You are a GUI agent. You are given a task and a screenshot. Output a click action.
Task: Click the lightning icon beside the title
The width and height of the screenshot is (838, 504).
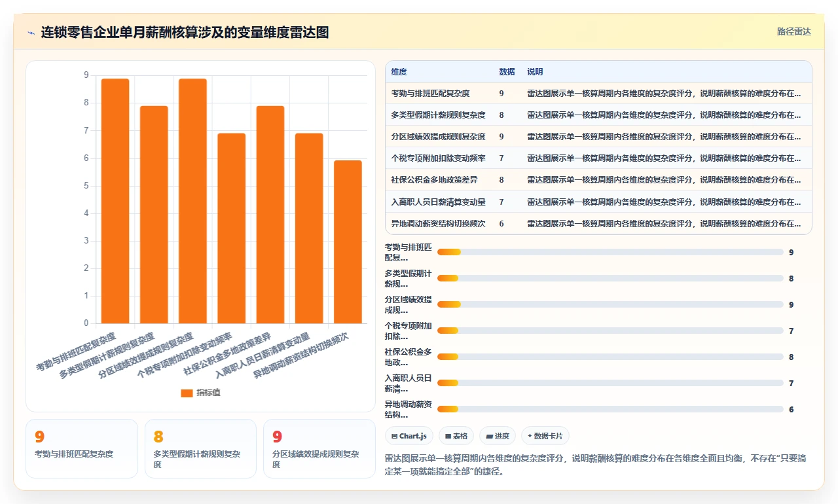click(31, 32)
